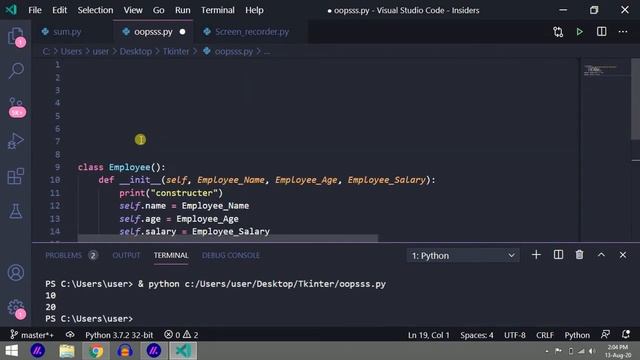The width and height of the screenshot is (640, 360).
Task: Open the Manage gear settings
Action: 17,308
